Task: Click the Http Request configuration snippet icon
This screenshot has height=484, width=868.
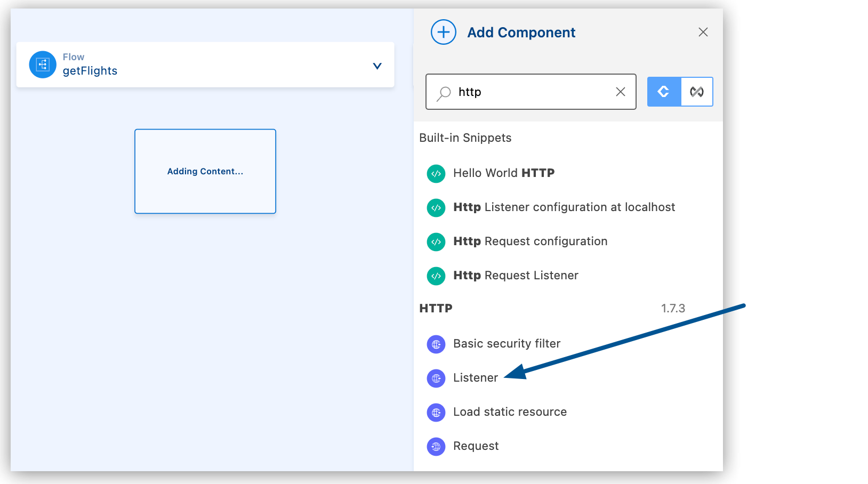Action: (436, 241)
